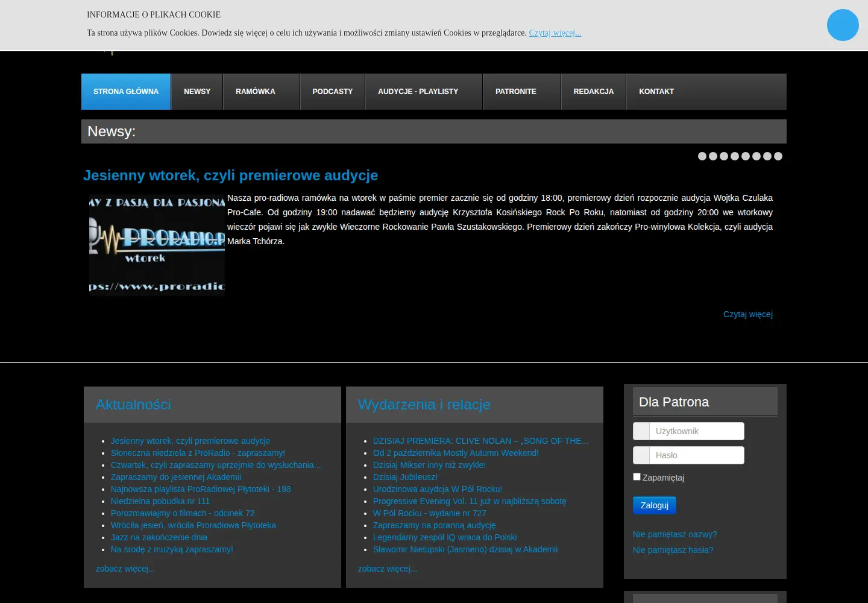Open the Wydarzenia i relacje heading
Viewport: 868px width, 603px height.
pyautogui.click(x=424, y=405)
